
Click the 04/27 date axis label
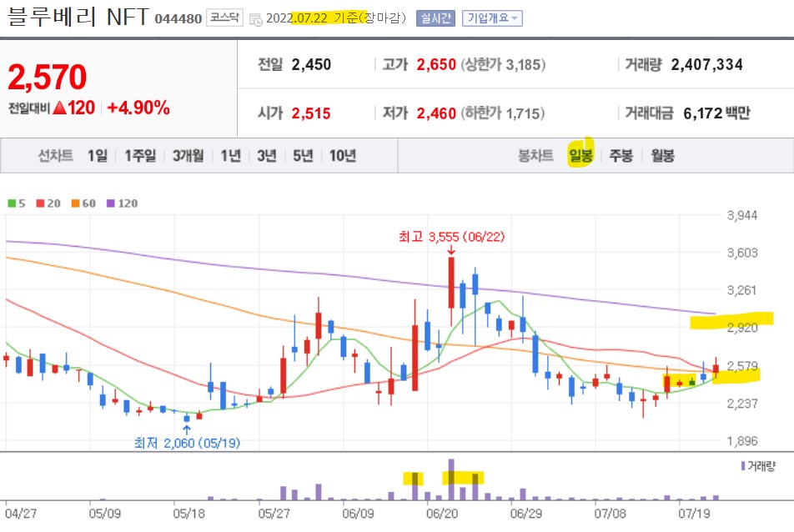(22, 514)
